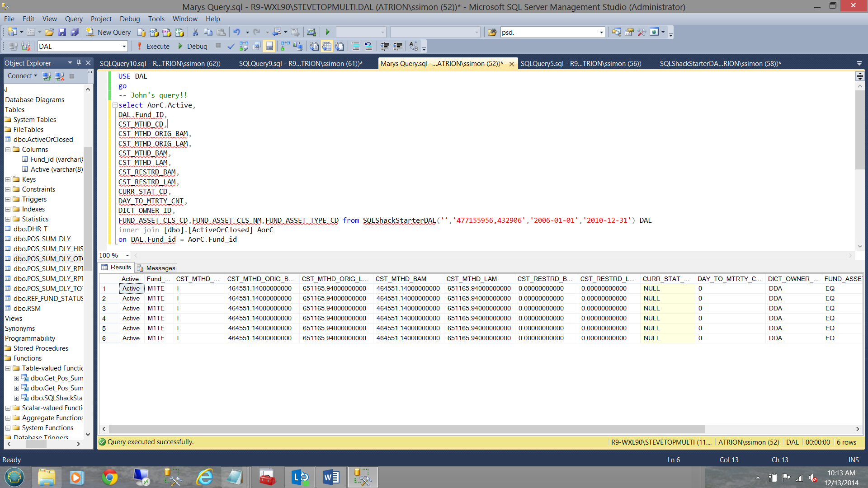Click the Parse checkmark icon
868x488 pixels.
231,46
